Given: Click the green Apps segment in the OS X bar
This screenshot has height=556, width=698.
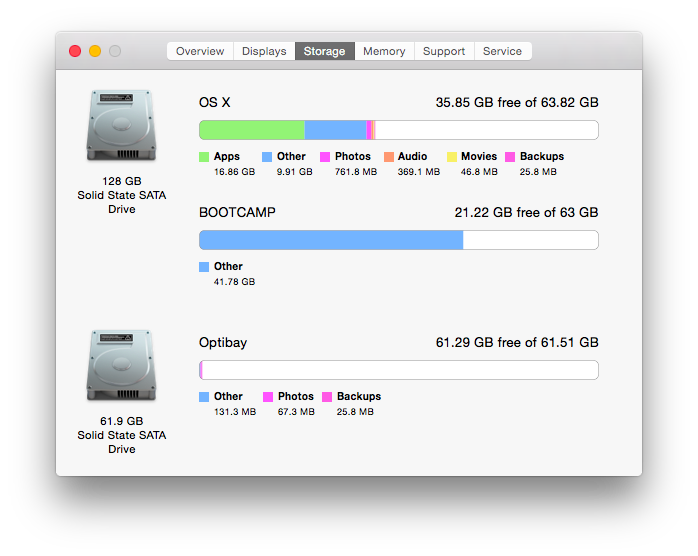Looking at the screenshot, I should tap(252, 130).
